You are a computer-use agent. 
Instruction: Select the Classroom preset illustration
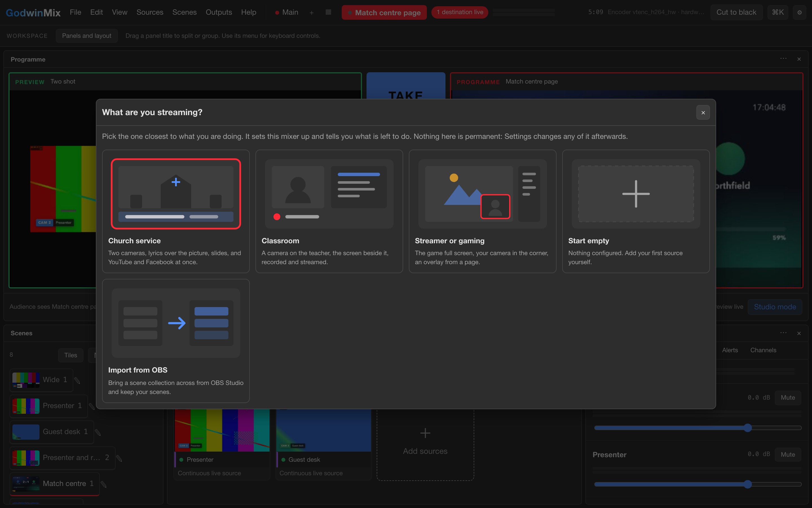pos(329,194)
